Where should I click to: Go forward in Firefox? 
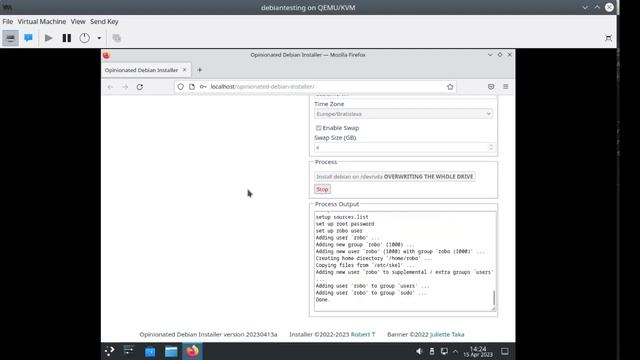pos(125,87)
